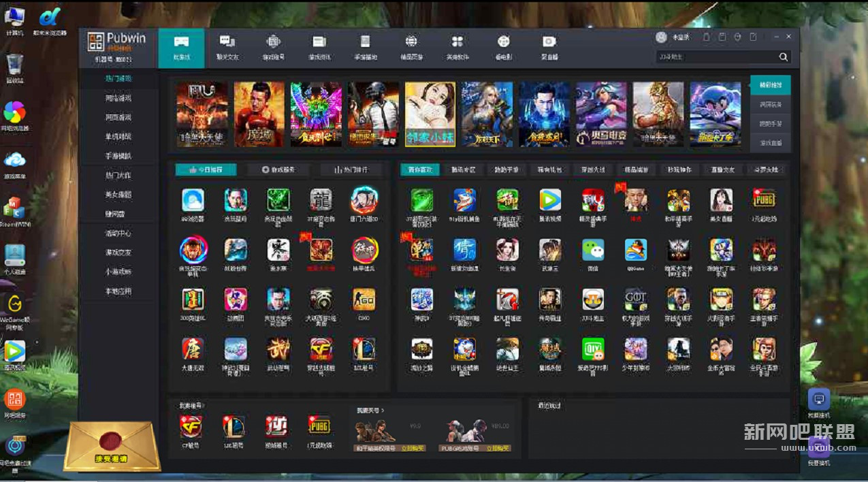Switch to the 游戏直播 banner side tab
Viewport: 868px width, 482px height.
point(771,143)
